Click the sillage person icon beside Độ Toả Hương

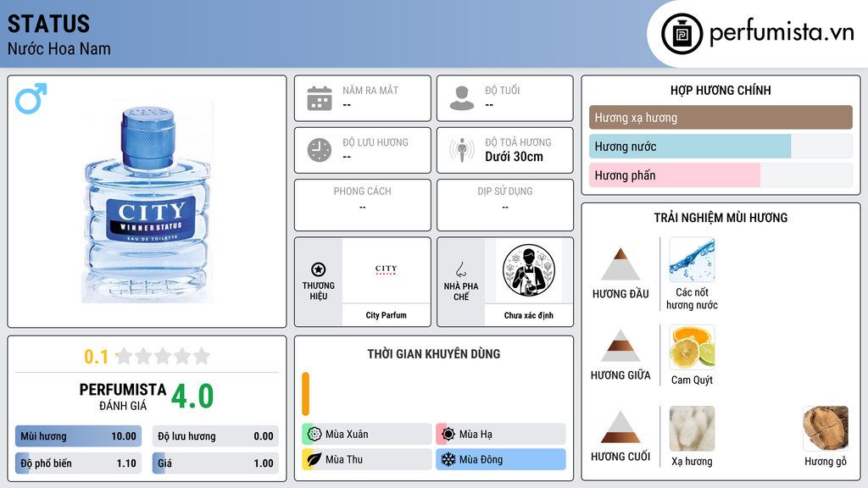click(x=462, y=150)
